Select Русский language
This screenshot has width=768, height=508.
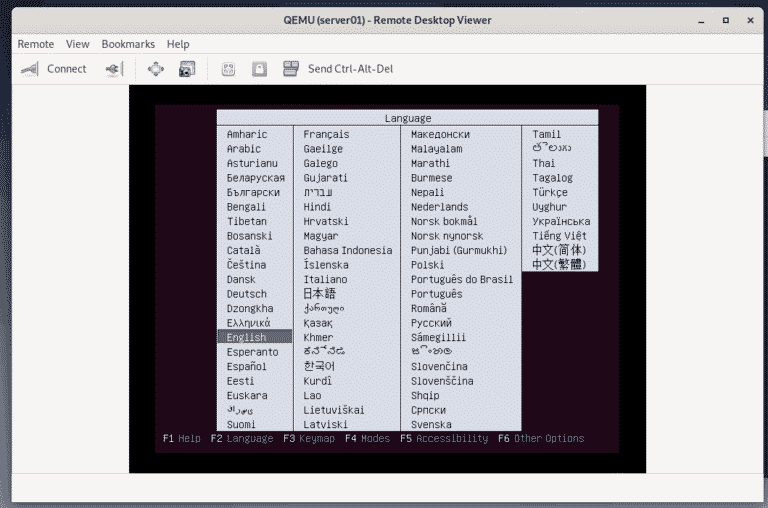[431, 323]
